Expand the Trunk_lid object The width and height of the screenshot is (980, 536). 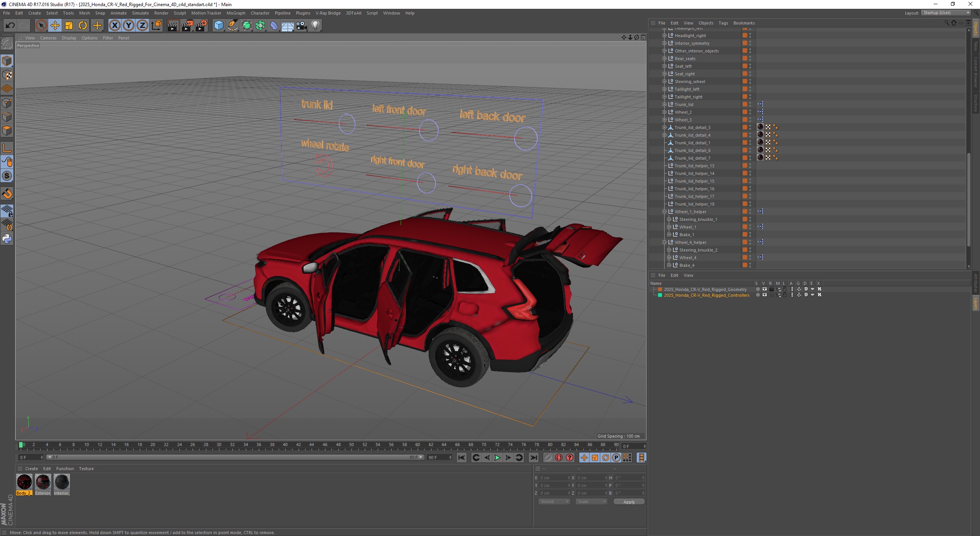tap(665, 105)
